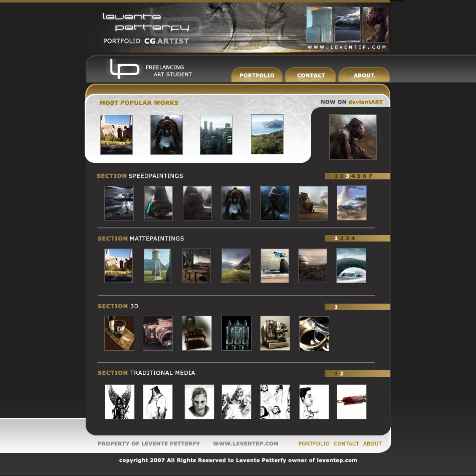This screenshot has height=476, width=476.
Task: Click the footer Portfolio link
Action: (314, 443)
